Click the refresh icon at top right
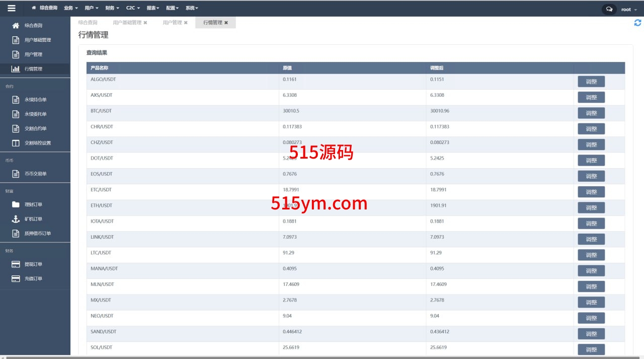Screen dimensions: 644x359 637,23
